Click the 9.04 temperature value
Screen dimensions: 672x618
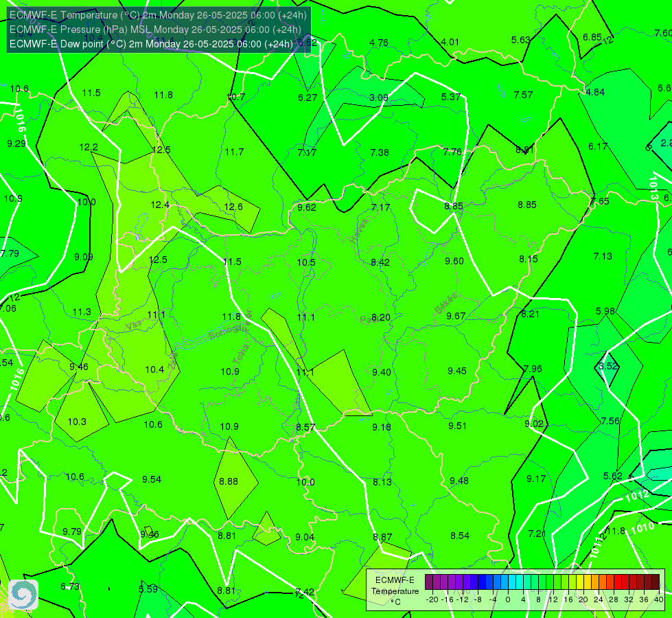(x=305, y=538)
